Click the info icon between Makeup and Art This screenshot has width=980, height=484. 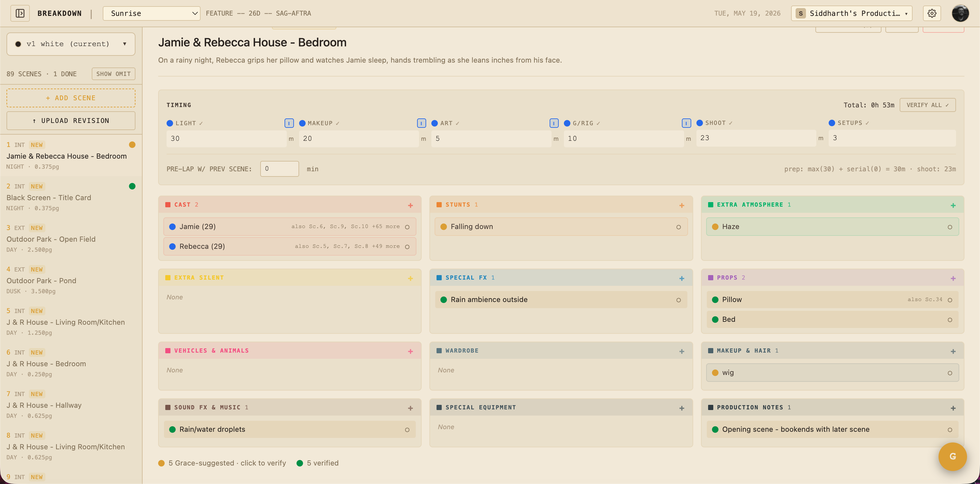tap(421, 123)
